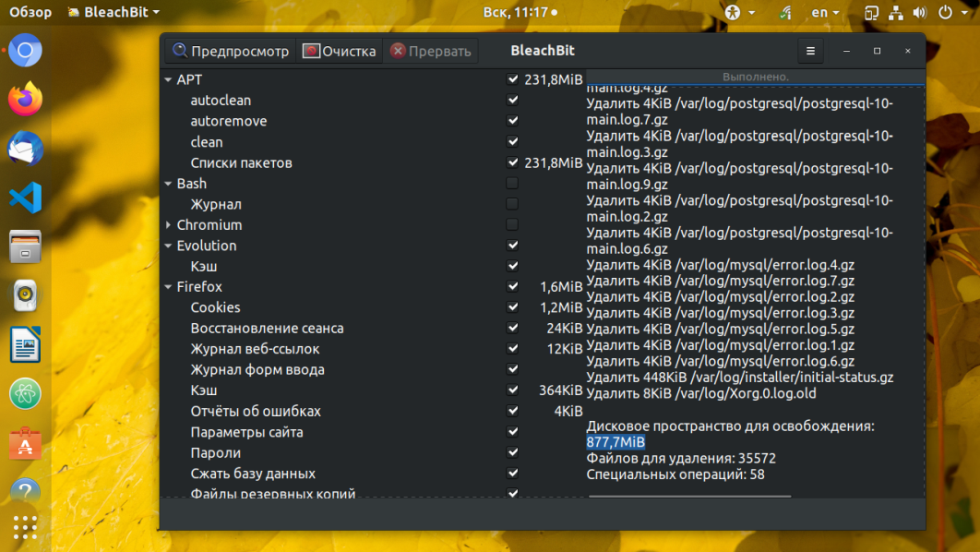This screenshot has width=980, height=552.
Task: Open Ubuntu Software from the dock
Action: pos(26,445)
